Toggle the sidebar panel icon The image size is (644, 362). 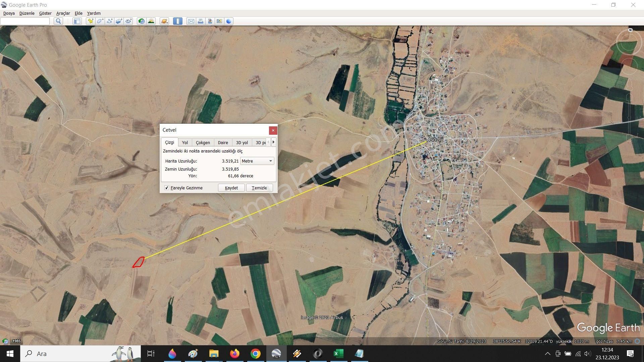tap(77, 21)
